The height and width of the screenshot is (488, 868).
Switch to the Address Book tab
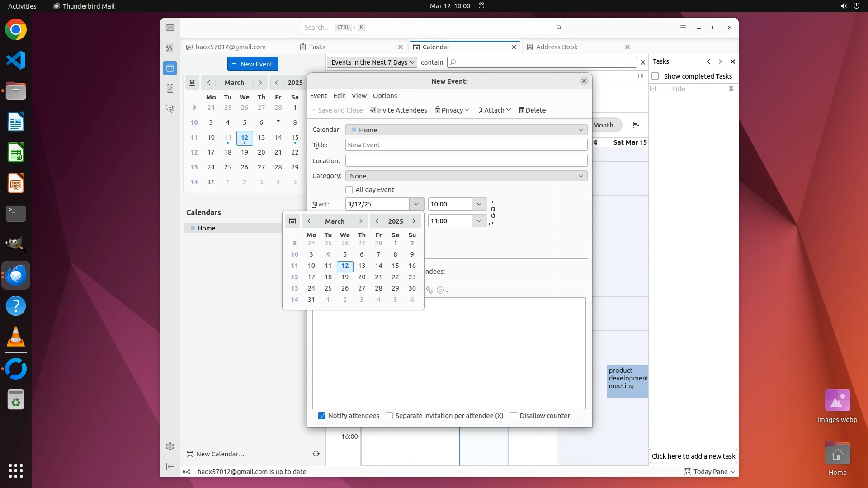[x=557, y=47]
